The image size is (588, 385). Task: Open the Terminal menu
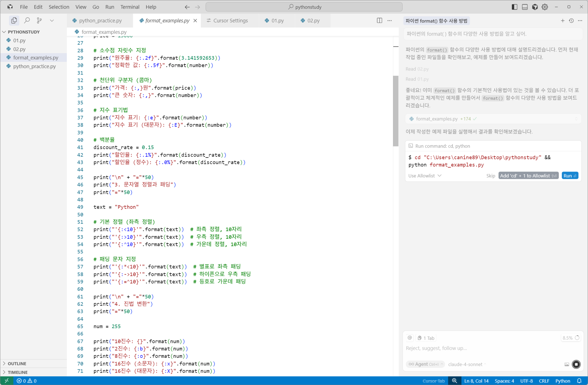(130, 7)
